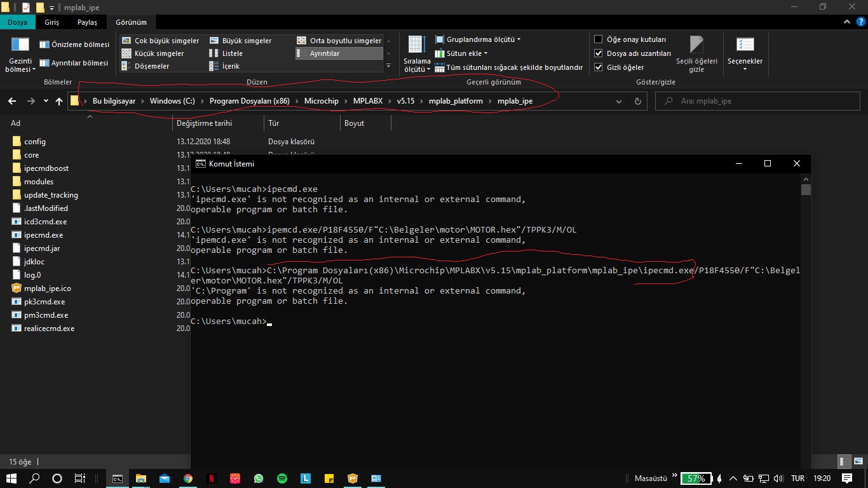
Task: Open Netflix from the taskbar
Action: (212, 478)
